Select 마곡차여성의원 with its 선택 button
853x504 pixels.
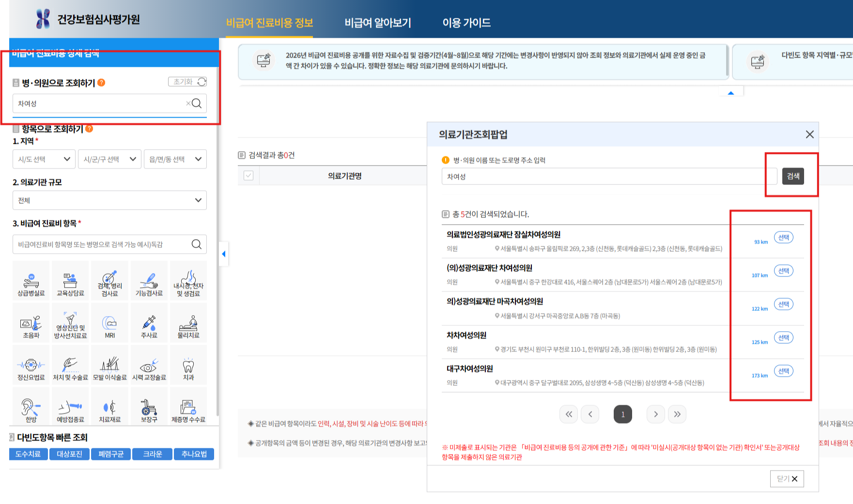click(784, 304)
